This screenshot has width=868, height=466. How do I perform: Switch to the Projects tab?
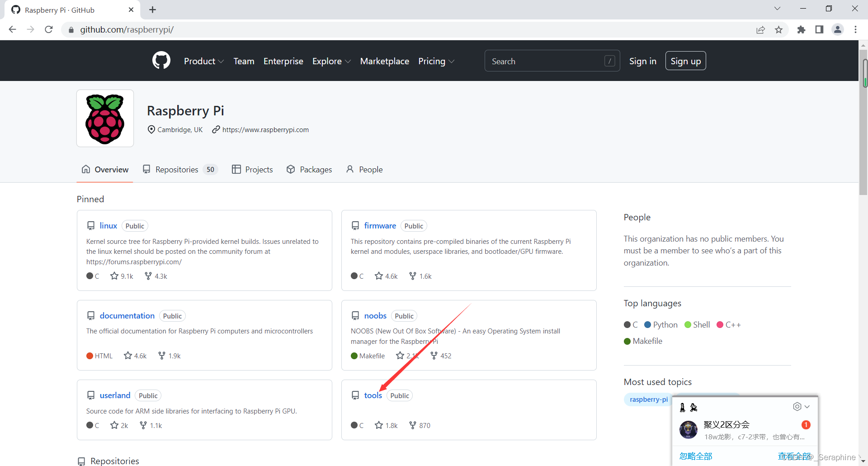coord(252,169)
